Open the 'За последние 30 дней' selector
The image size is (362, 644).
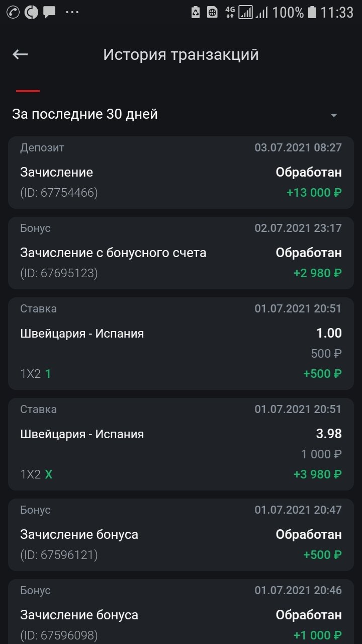click(85, 114)
